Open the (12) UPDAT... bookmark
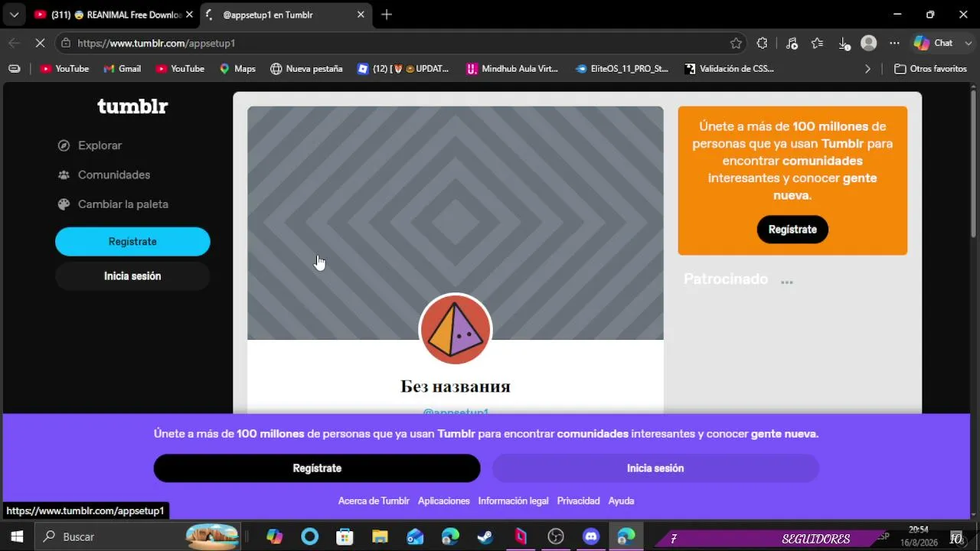 coord(403,69)
